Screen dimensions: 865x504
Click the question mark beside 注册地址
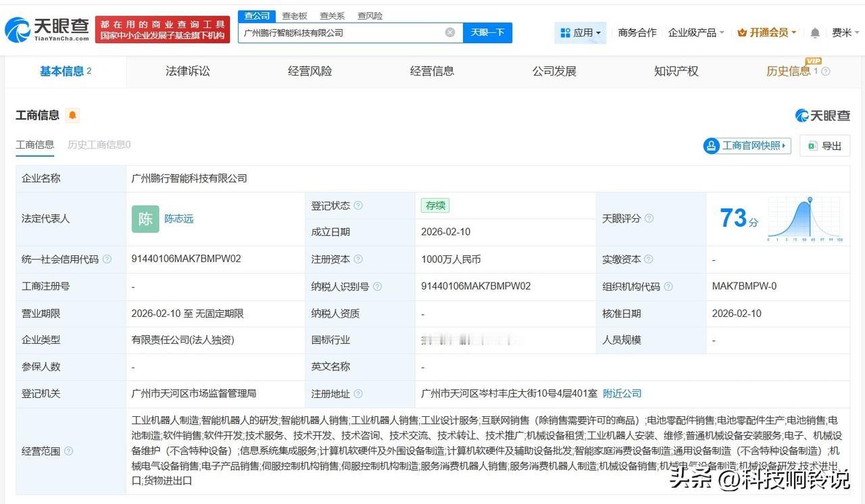359,394
